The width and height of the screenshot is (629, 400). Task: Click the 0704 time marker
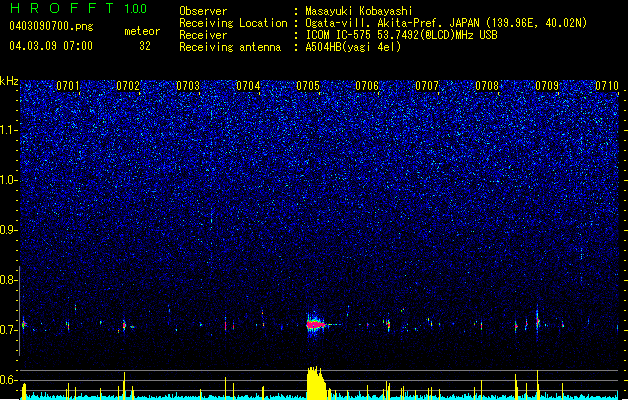[x=248, y=86]
